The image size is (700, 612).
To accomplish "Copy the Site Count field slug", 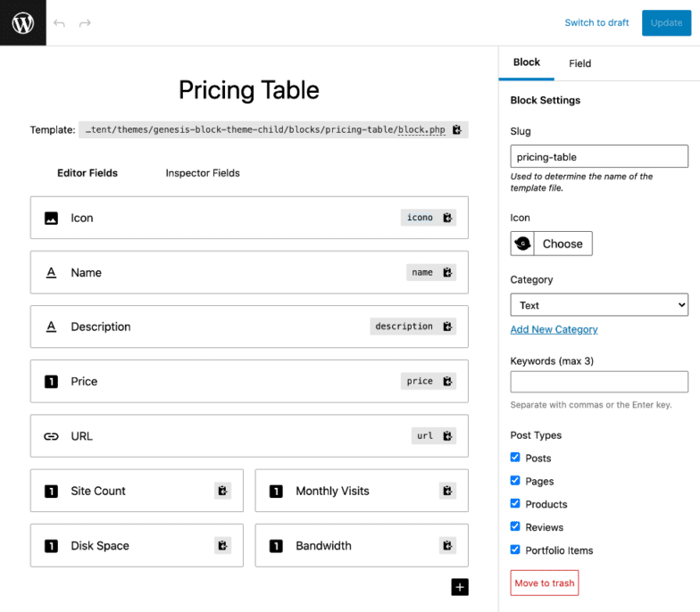I will 222,491.
